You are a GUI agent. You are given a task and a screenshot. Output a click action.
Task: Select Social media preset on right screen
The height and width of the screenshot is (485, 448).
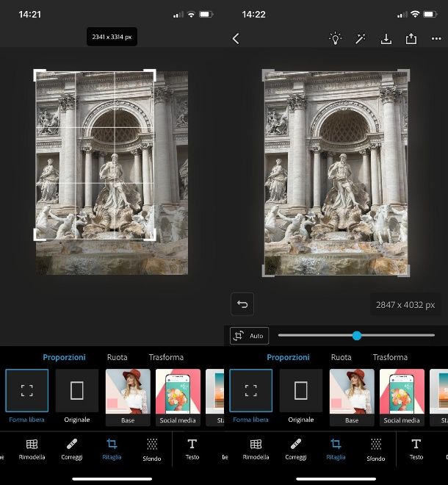[x=402, y=397]
